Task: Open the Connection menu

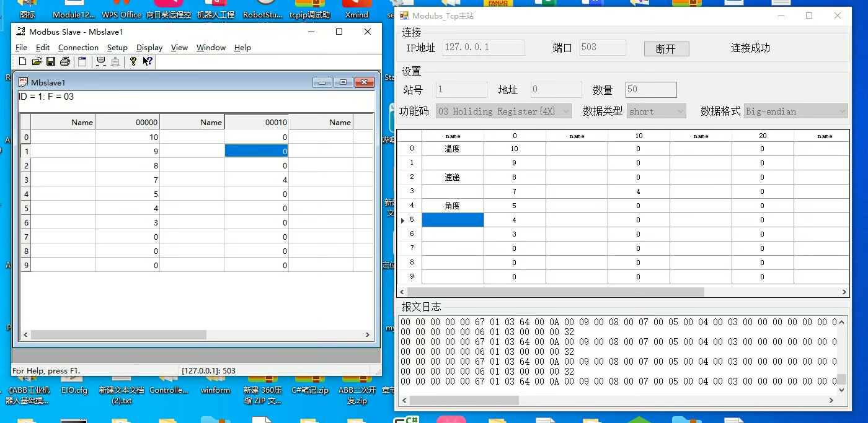Action: click(x=78, y=48)
